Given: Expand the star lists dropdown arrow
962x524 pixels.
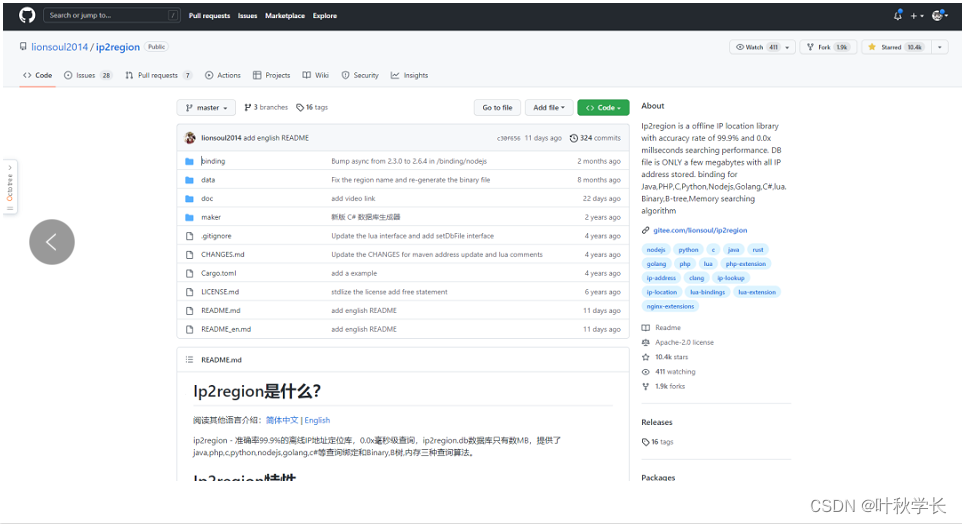Looking at the screenshot, I should coord(940,47).
